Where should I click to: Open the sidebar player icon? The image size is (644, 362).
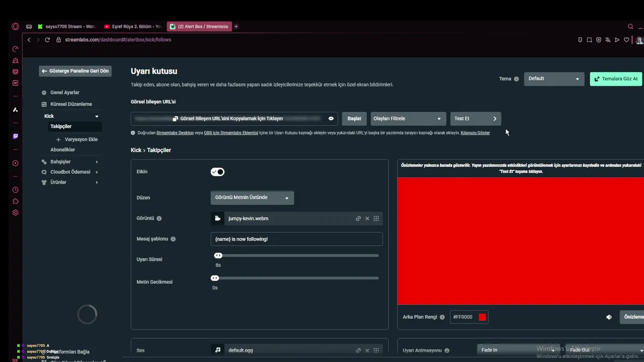tap(15, 163)
